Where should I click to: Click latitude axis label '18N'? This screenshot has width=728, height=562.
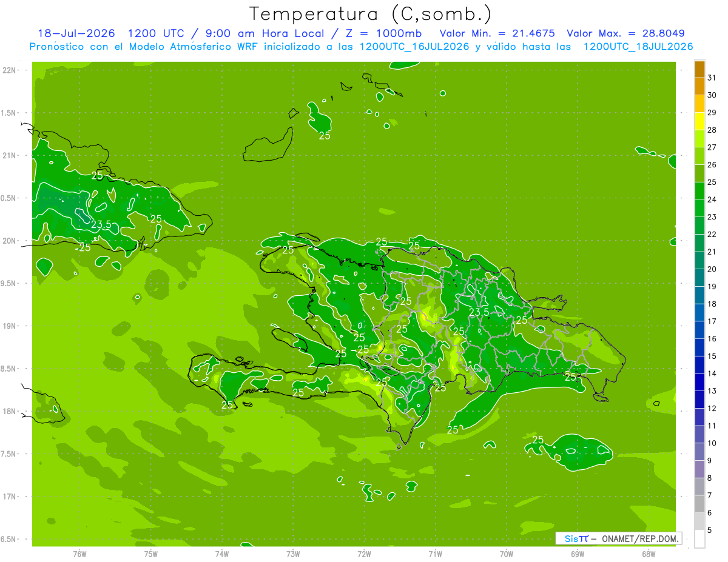pyautogui.click(x=10, y=411)
